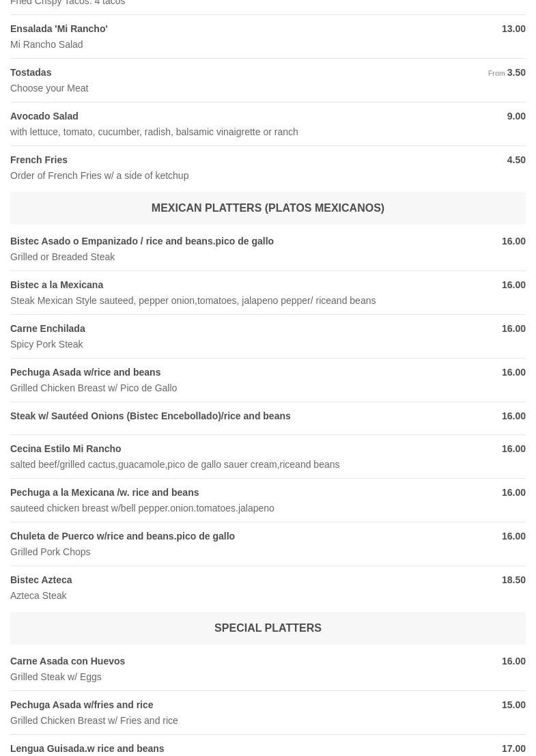Image resolution: width=536 pixels, height=756 pixels.
Task: Choose French Fries from the menu
Action: click(x=39, y=160)
